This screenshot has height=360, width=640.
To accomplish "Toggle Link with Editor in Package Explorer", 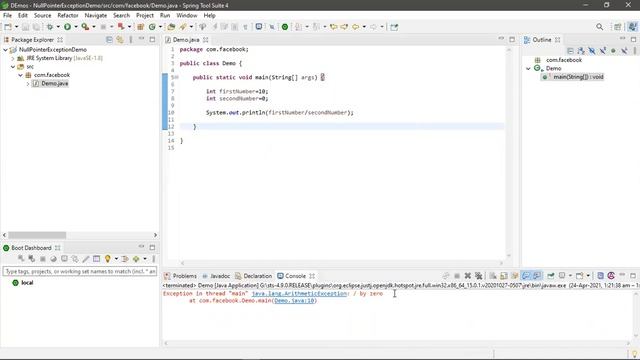I will coord(120,40).
